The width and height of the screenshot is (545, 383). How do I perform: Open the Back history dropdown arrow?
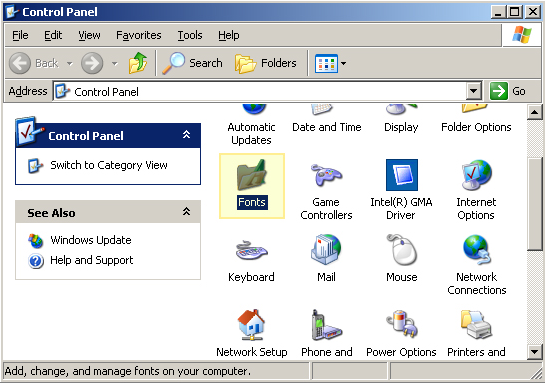tap(70, 63)
